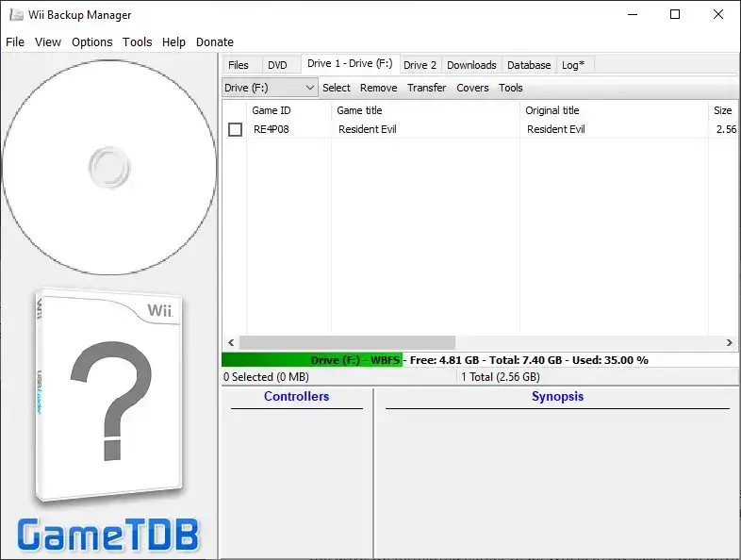Image resolution: width=741 pixels, height=560 pixels.
Task: Select the Drive 1 - Drive (F:) tab
Action: click(350, 64)
